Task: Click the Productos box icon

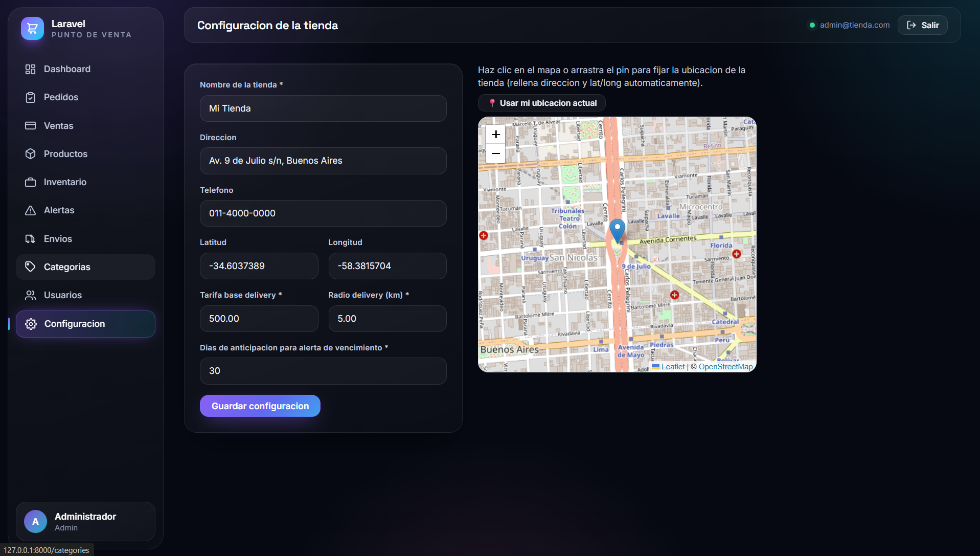Action: click(x=31, y=154)
